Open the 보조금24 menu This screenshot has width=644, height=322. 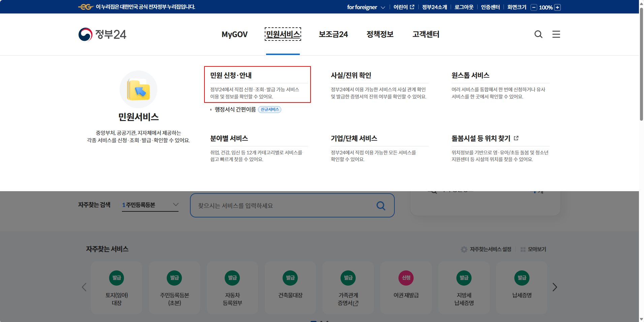pos(333,34)
